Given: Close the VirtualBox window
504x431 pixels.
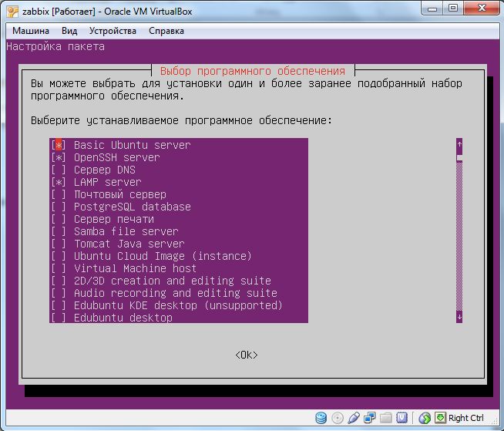Looking at the screenshot, I should [482, 8].
